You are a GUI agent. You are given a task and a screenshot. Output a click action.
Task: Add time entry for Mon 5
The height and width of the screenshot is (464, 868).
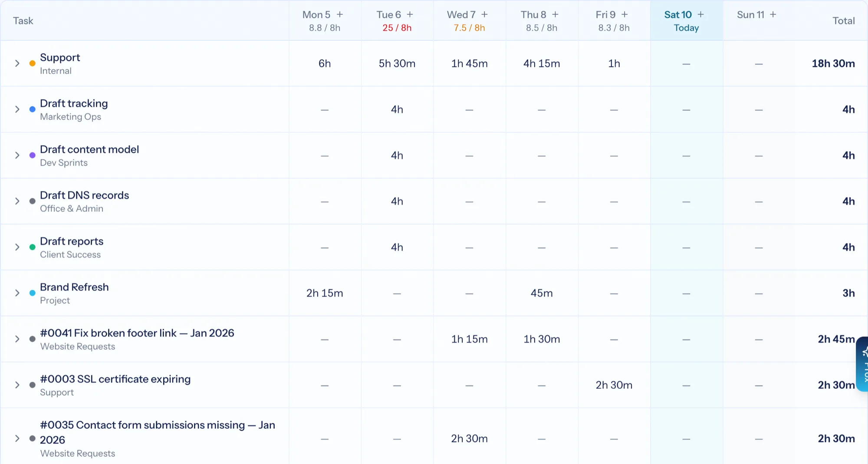pos(340,14)
